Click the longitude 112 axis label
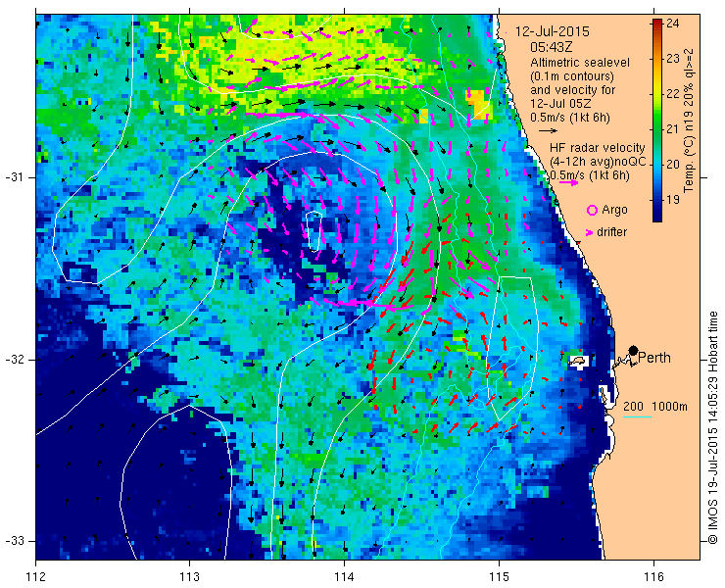This screenshot has height=588, width=725. (x=36, y=577)
